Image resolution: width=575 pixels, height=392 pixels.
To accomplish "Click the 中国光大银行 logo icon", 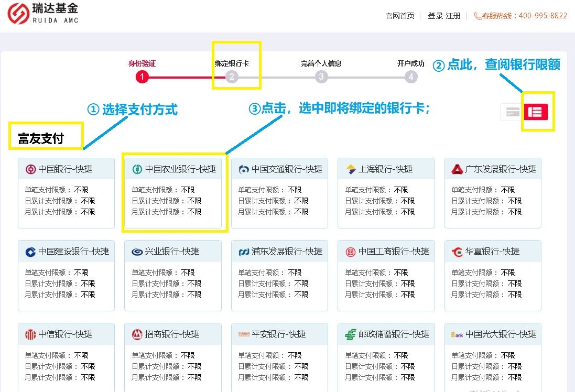I will tap(457, 335).
